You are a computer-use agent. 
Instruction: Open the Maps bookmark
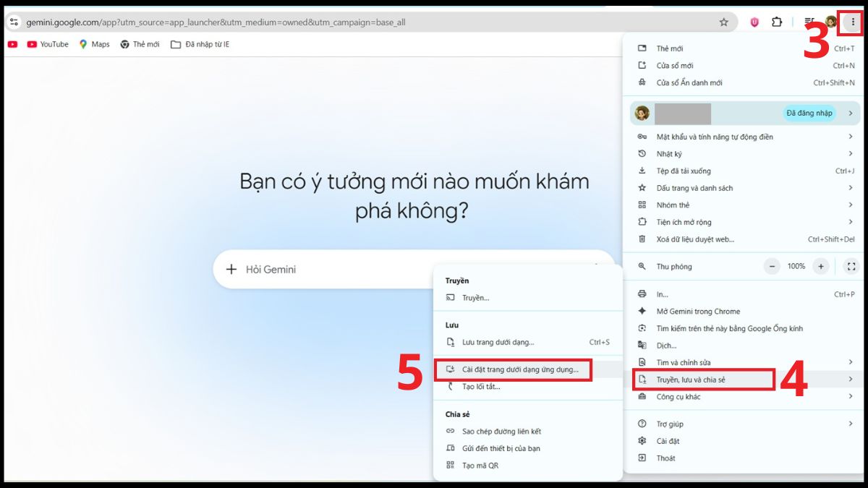tap(94, 44)
